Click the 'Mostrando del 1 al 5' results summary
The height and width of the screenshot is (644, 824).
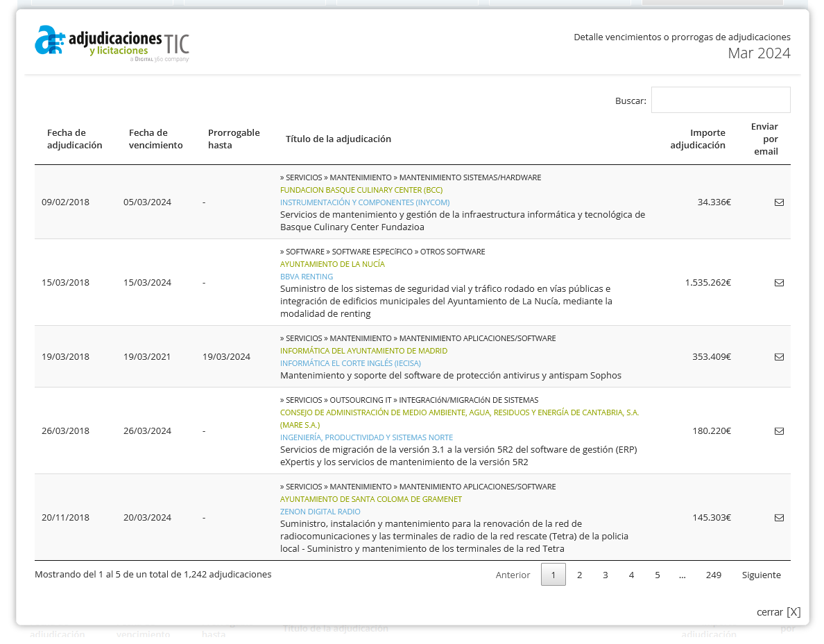click(153, 575)
